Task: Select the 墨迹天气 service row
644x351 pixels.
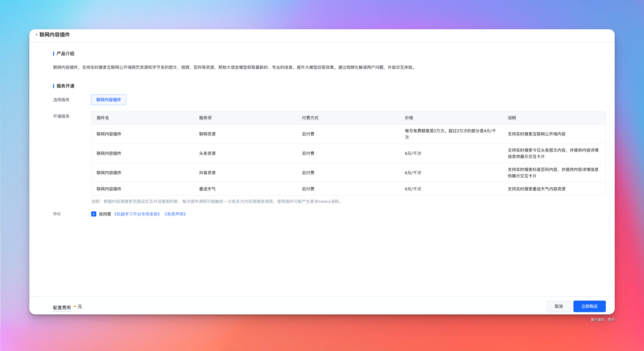Action: (207, 189)
